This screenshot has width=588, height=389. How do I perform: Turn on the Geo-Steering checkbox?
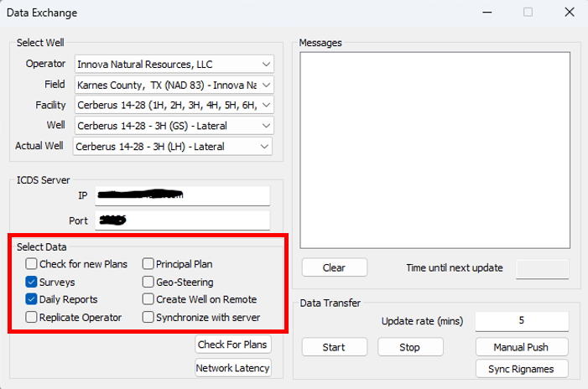[x=148, y=282]
